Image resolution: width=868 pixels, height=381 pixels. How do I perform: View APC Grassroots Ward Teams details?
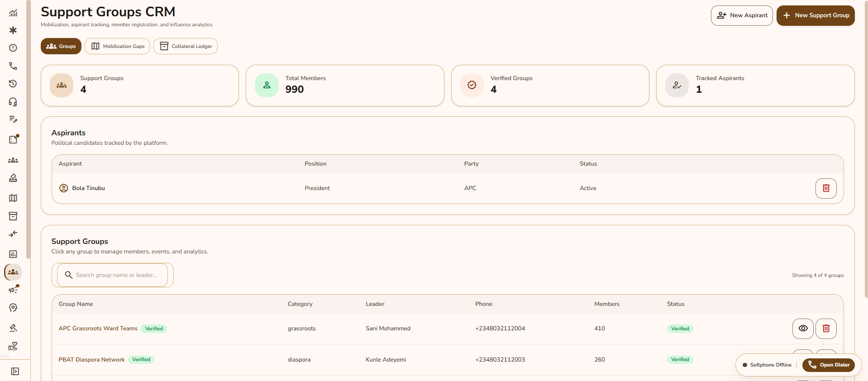tap(803, 329)
